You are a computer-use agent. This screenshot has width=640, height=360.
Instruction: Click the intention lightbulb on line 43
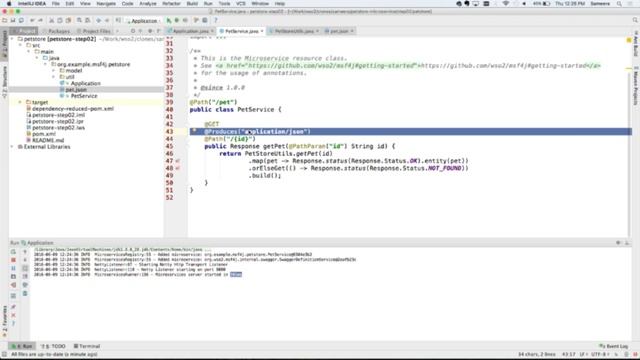[x=194, y=131]
